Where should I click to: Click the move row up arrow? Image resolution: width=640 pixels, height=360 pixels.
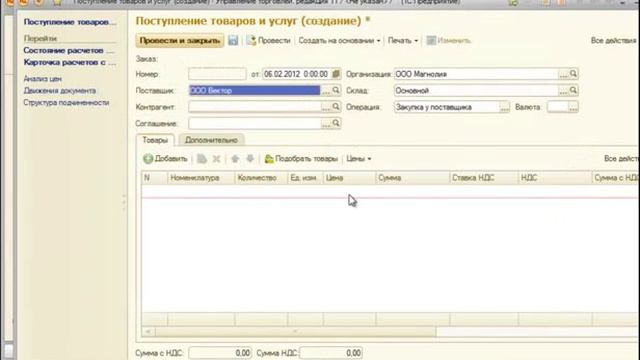pyautogui.click(x=235, y=159)
